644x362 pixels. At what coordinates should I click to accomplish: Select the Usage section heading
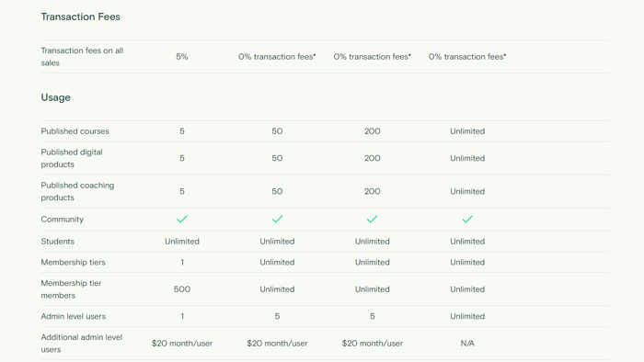(x=55, y=97)
